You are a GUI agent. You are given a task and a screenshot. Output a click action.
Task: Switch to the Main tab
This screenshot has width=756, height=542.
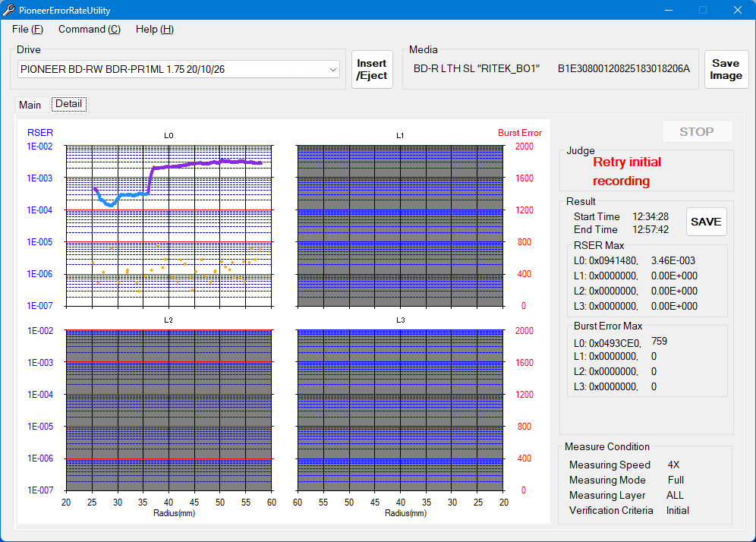[x=30, y=105]
